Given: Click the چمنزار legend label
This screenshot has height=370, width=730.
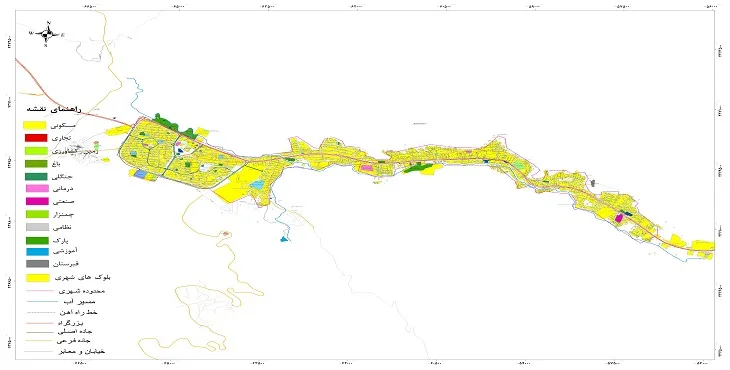Looking at the screenshot, I should tap(64, 215).
